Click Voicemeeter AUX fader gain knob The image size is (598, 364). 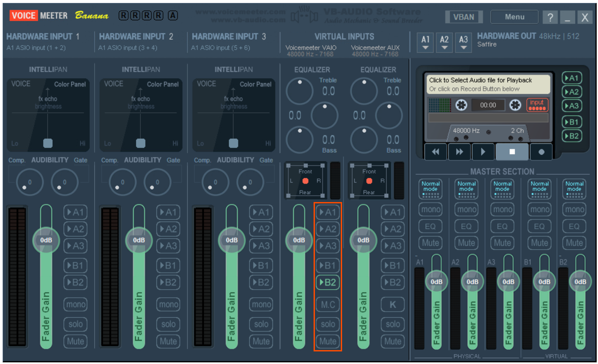[x=363, y=240]
